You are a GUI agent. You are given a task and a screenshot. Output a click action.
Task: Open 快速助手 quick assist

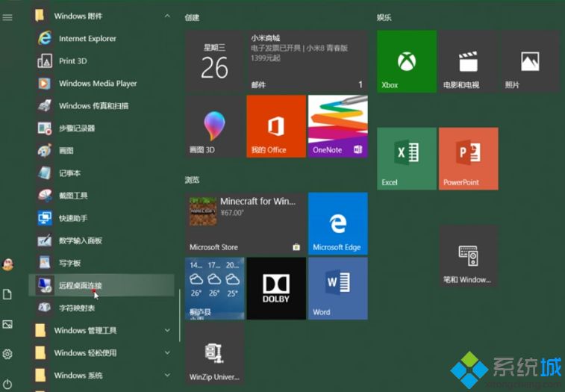point(102,218)
